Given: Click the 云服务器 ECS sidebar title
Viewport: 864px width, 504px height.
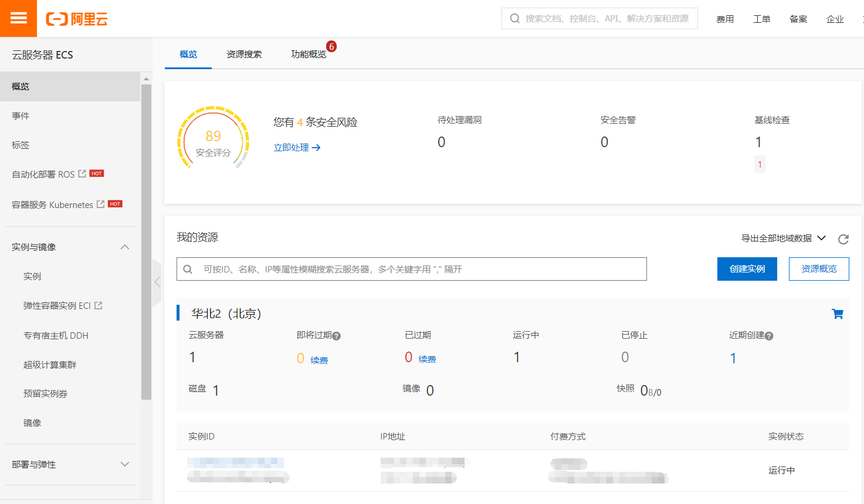Looking at the screenshot, I should [x=43, y=55].
